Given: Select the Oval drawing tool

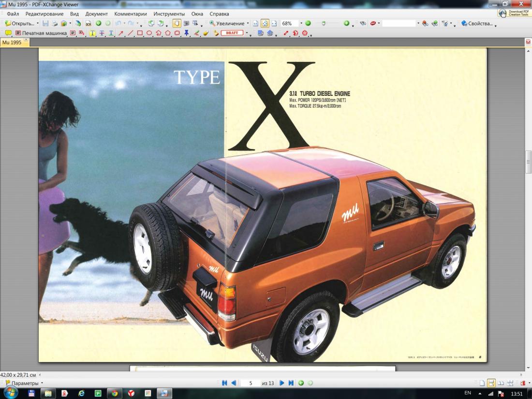Looking at the screenshot, I should coord(149,33).
